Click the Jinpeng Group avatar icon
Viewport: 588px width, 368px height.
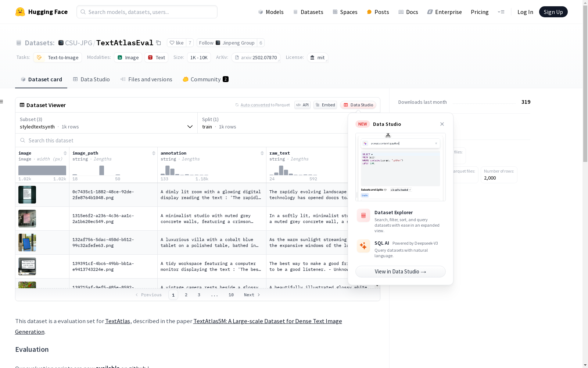[218, 43]
